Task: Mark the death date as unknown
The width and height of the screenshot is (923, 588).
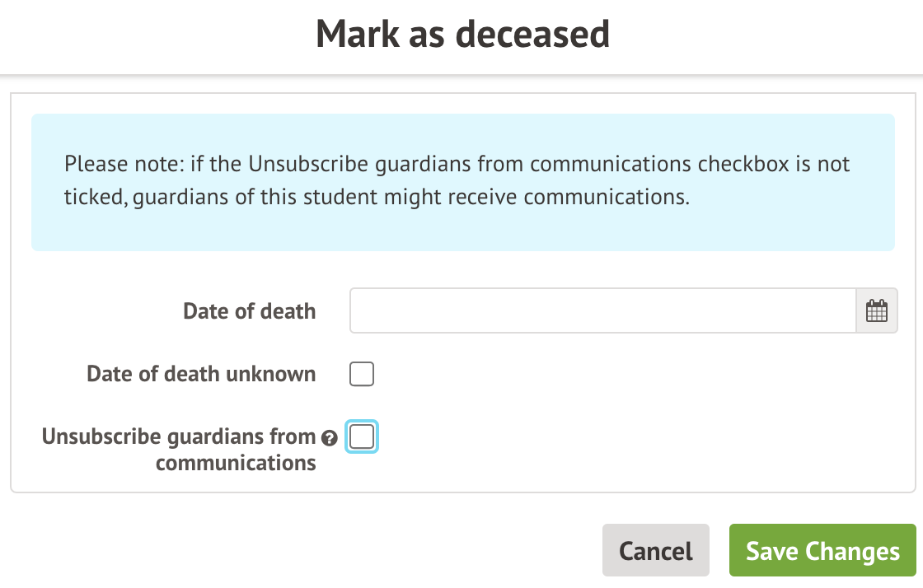Action: click(362, 375)
